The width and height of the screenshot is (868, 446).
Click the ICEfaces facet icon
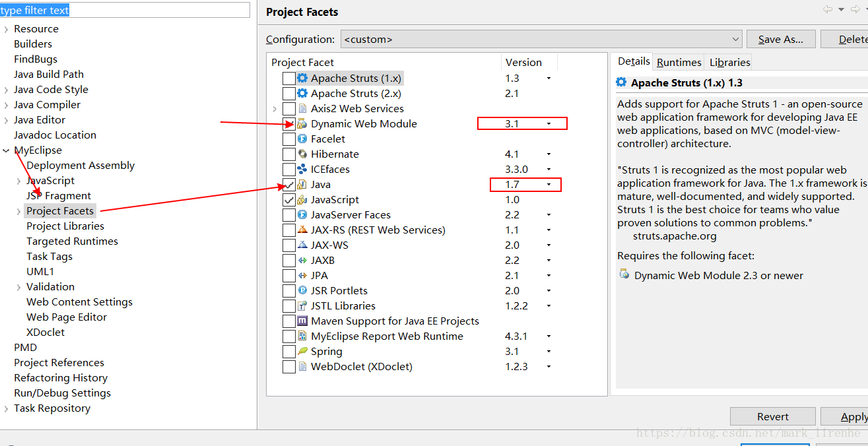click(302, 169)
